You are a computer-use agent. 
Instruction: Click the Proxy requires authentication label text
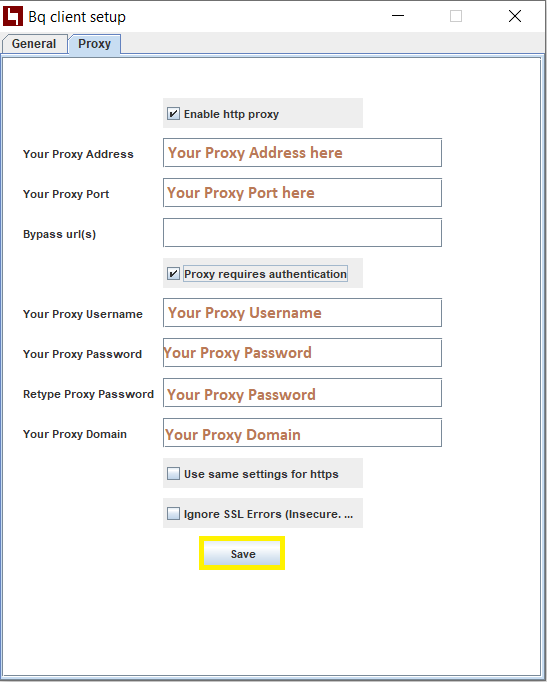pos(265,274)
